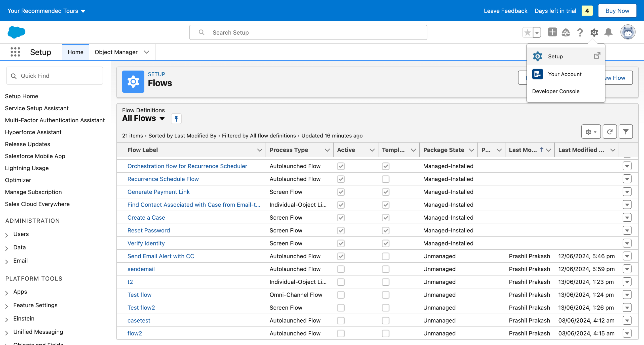This screenshot has height=345, width=644.
Task: Click the Salesforce cloud logo
Action: pos(16,32)
